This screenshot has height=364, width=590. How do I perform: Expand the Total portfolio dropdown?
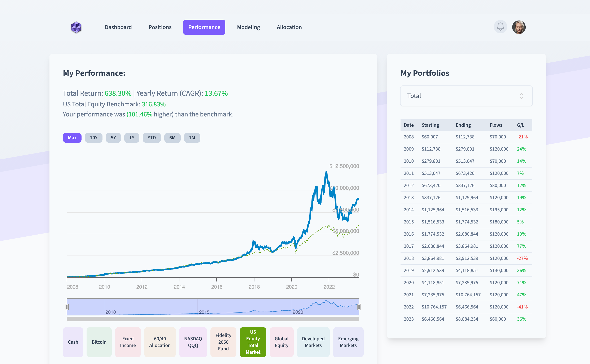[x=466, y=96]
